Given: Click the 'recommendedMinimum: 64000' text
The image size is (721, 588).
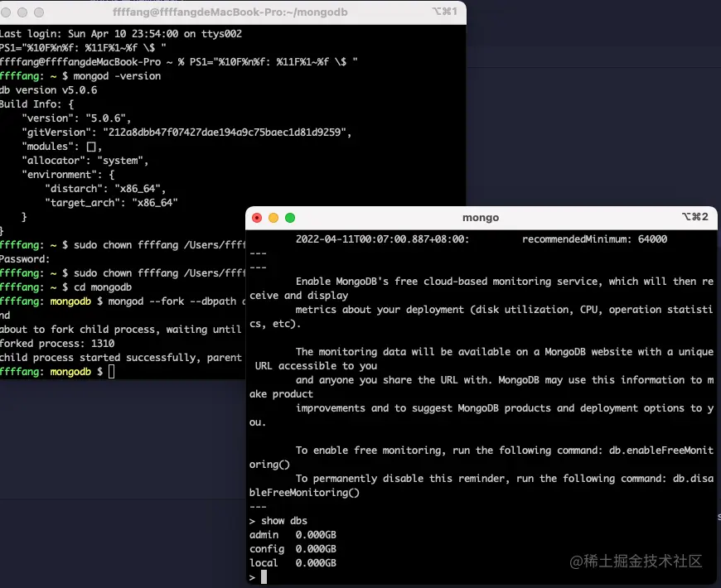Looking at the screenshot, I should click(x=594, y=239).
